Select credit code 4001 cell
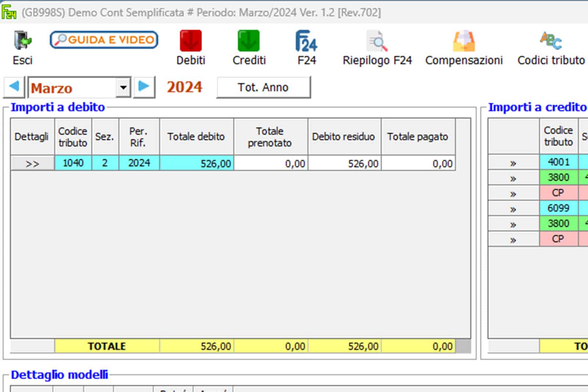588x392 pixels. (x=559, y=162)
